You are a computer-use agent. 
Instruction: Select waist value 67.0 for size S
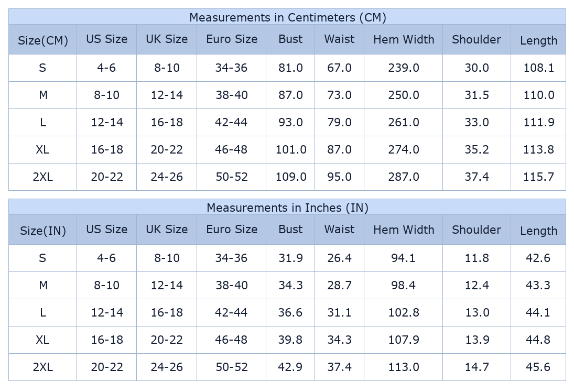339,68
